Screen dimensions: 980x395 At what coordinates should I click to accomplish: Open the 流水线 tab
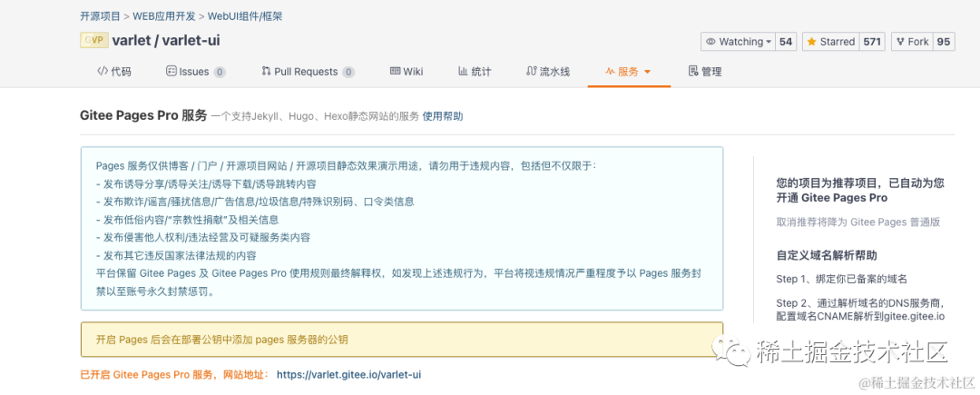click(548, 71)
